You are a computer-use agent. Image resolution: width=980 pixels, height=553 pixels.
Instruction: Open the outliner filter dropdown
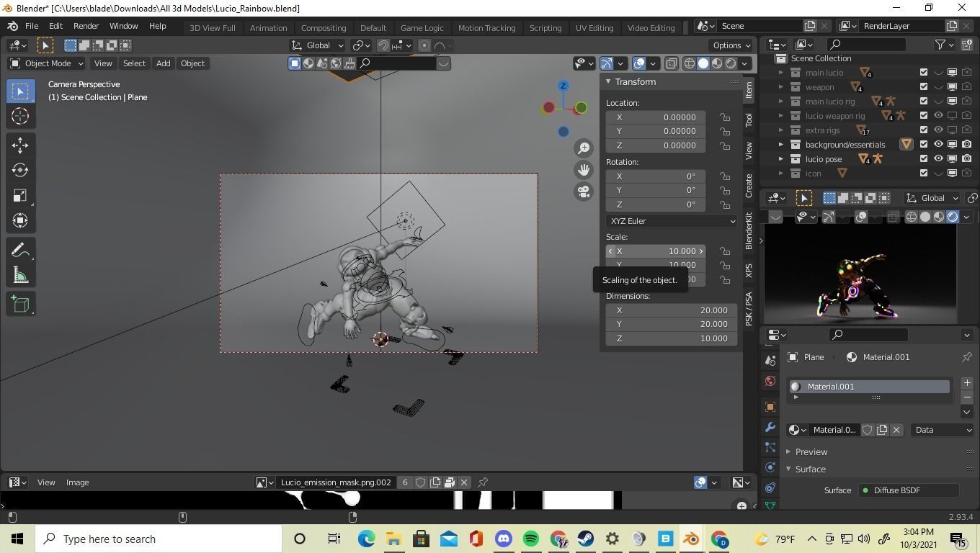coord(945,45)
